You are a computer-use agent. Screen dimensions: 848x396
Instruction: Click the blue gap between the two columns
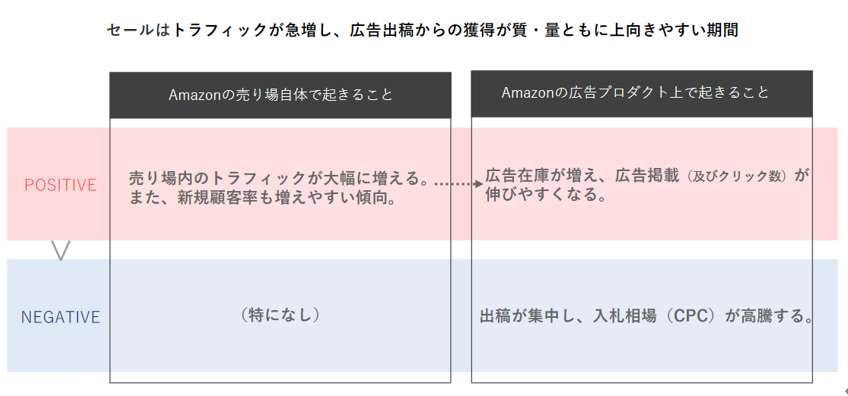461,315
